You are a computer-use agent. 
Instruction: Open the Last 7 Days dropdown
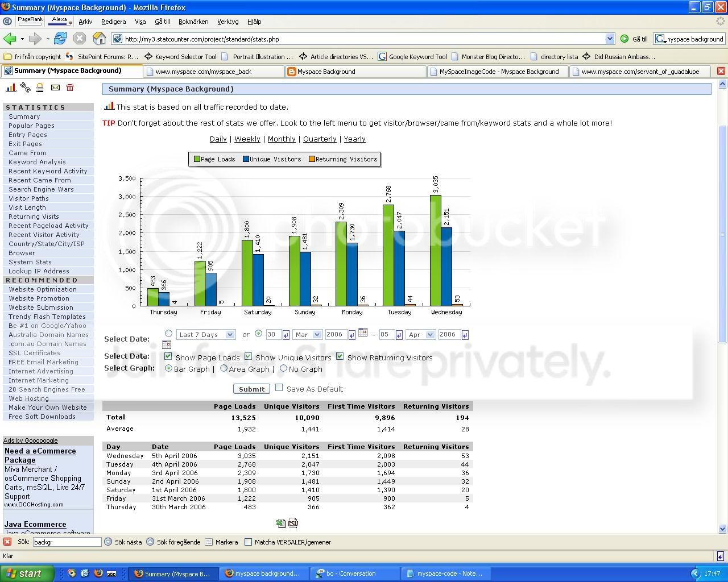click(x=206, y=335)
